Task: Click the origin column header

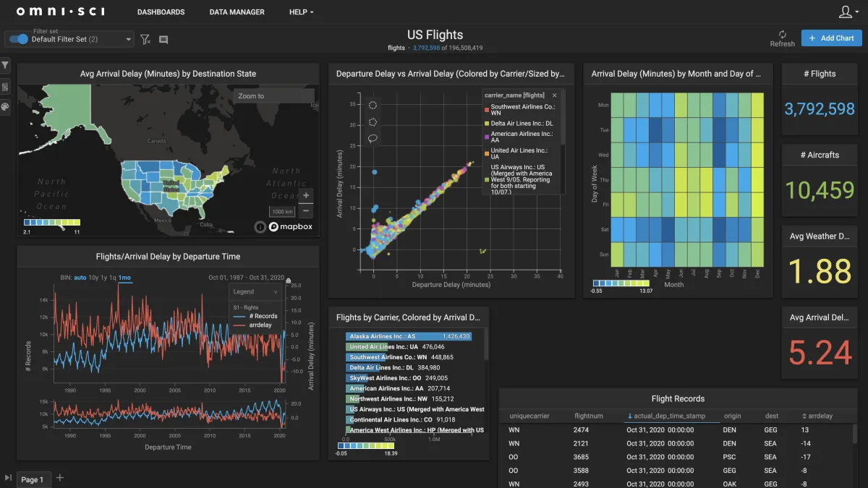Action: coord(733,416)
